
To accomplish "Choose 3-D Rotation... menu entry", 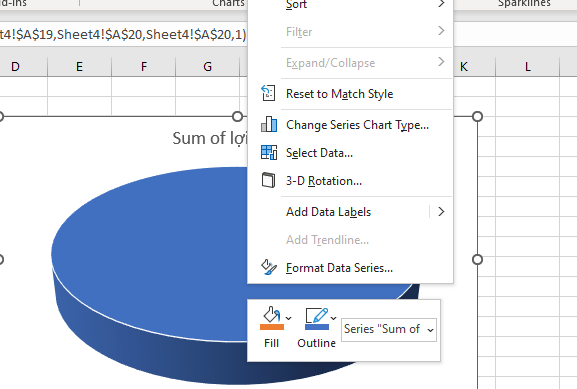I will click(x=324, y=181).
